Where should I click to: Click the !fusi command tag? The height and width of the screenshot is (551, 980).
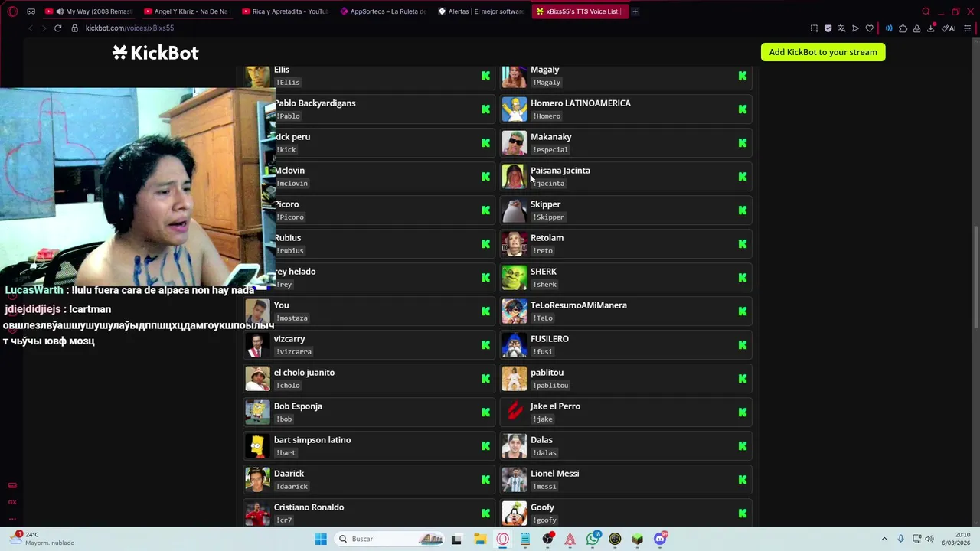coord(543,352)
